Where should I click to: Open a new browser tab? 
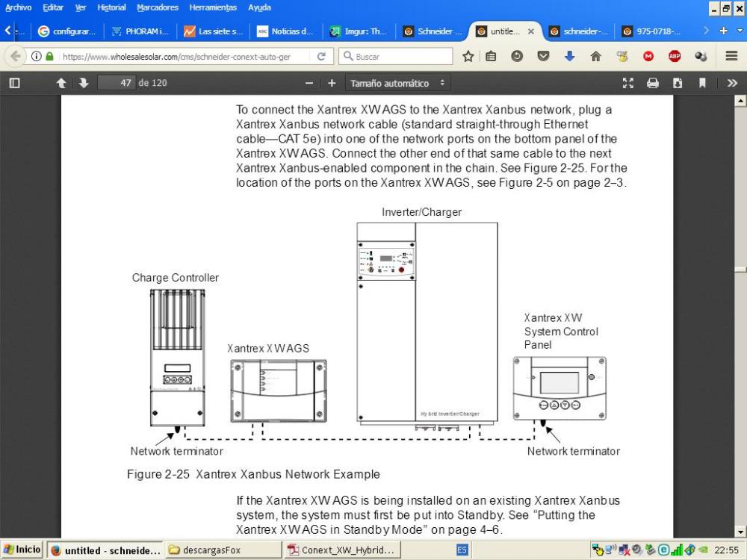click(x=723, y=31)
